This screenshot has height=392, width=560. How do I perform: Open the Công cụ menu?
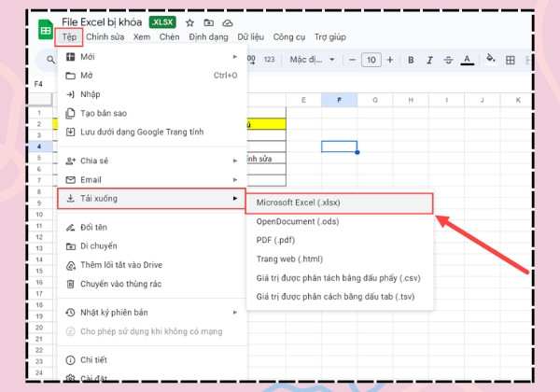(289, 37)
